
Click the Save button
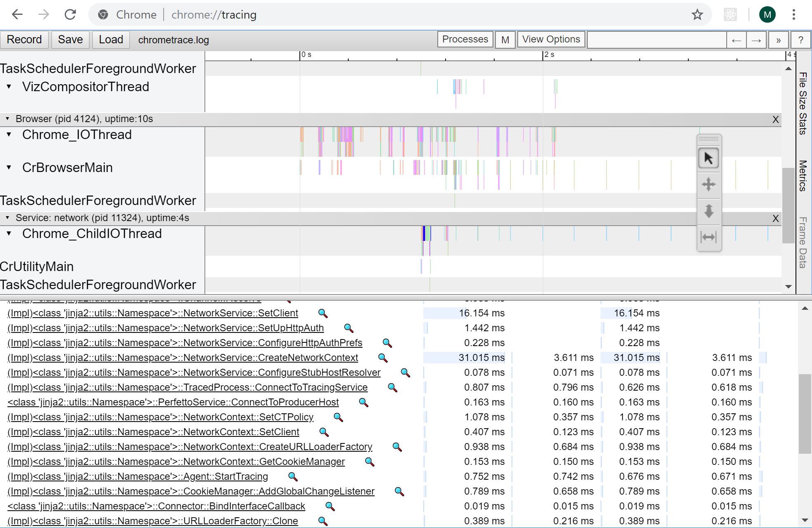click(70, 40)
